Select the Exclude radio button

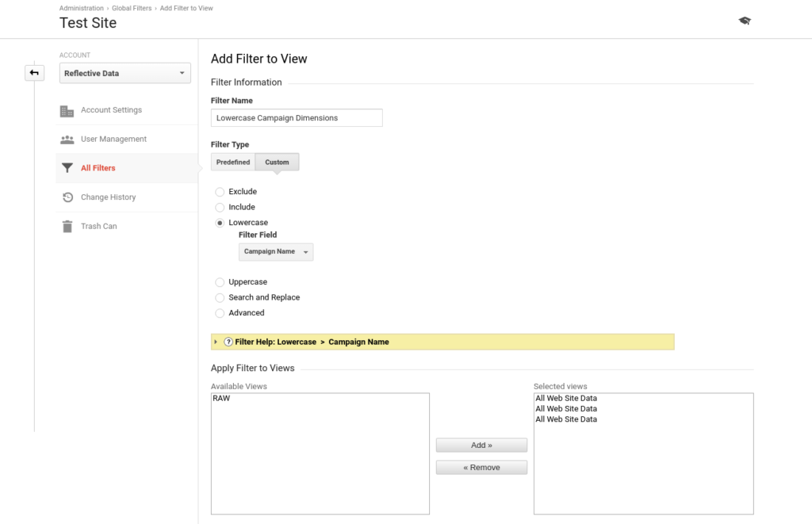point(220,192)
